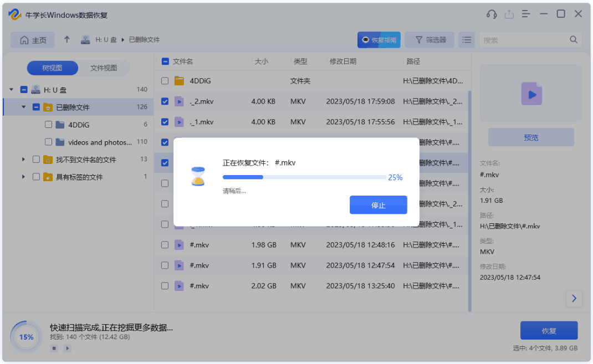
Task: Uncheck the _2.mkv file checkbox
Action: (165, 101)
